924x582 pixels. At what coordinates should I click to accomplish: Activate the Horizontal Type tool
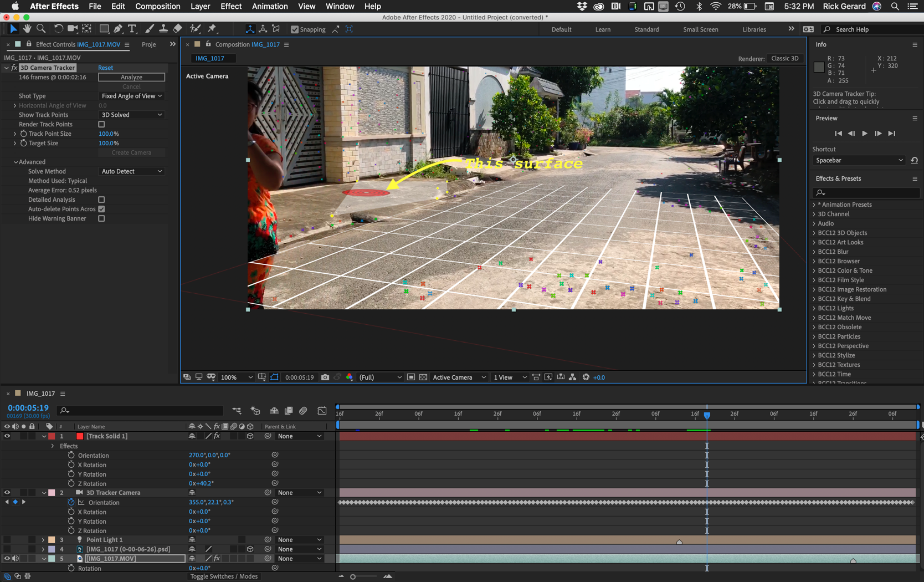pos(132,28)
